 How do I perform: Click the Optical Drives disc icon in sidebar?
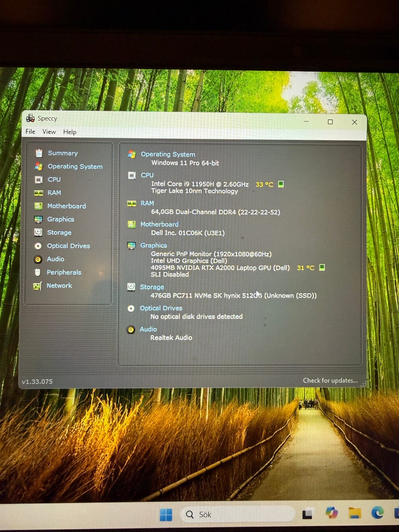[x=38, y=246]
